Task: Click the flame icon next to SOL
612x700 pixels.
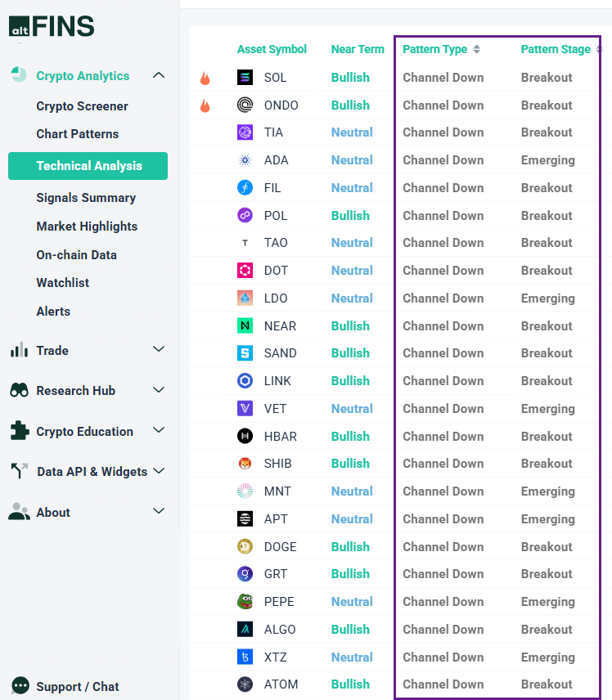Action: [x=205, y=79]
